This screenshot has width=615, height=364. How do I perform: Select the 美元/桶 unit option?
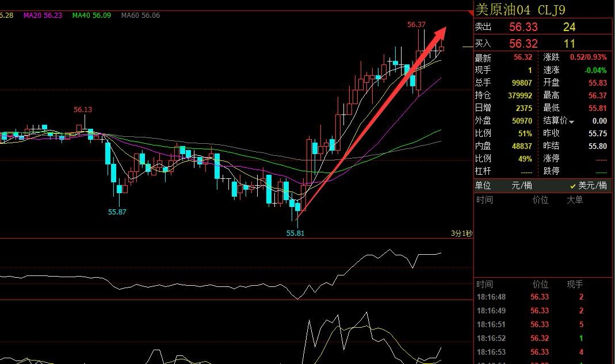click(592, 186)
